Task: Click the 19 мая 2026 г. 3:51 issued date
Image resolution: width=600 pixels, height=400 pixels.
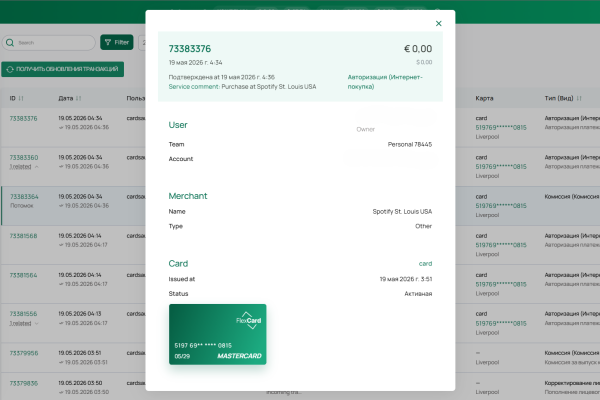Action: pyautogui.click(x=406, y=279)
